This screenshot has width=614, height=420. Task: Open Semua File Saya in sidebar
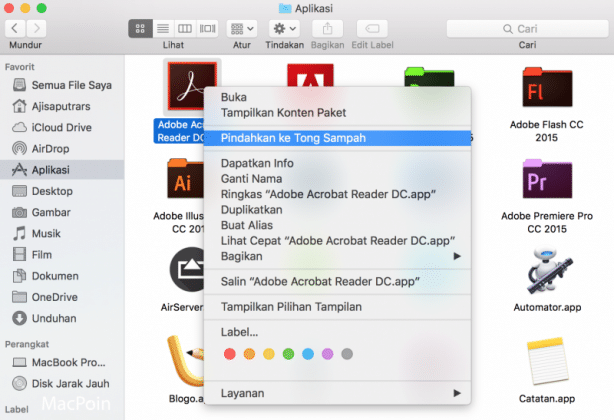[62, 85]
